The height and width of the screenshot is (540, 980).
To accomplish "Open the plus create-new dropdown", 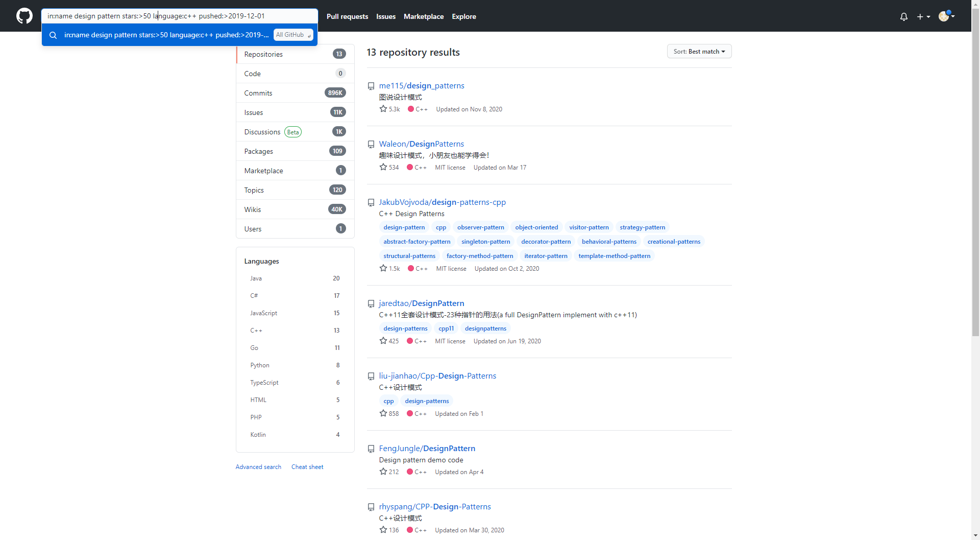I will pyautogui.click(x=923, y=16).
